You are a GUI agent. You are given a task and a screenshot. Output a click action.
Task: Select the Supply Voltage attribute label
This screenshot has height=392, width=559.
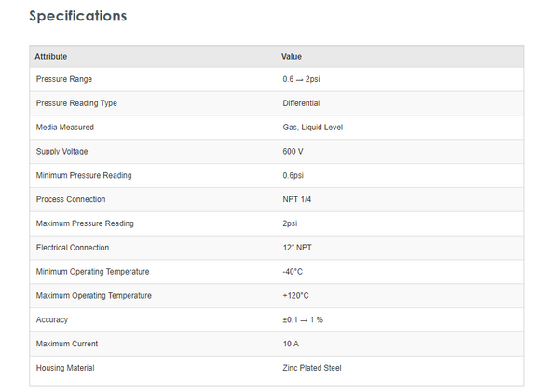(62, 152)
